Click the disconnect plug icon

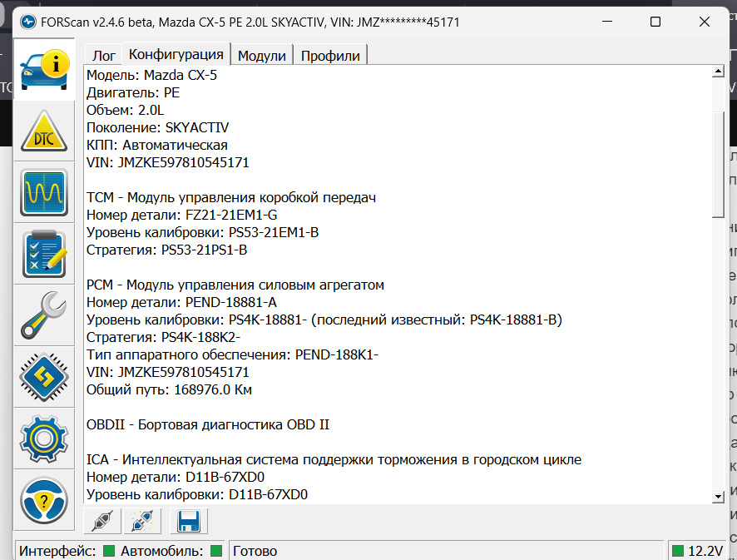142,521
